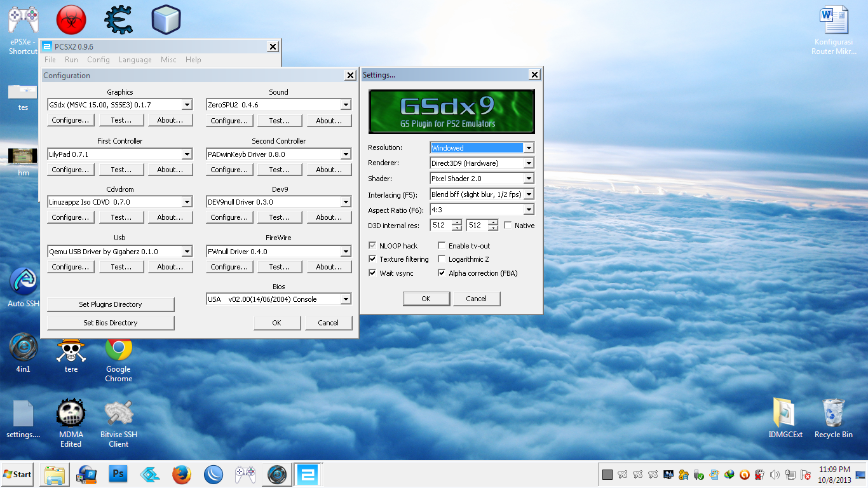Open File Explorer from the taskbar
The height and width of the screenshot is (488, 868).
coord(55,474)
